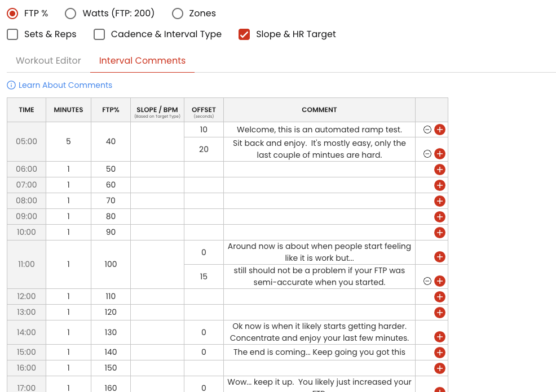Enable the Sets & Reps checkbox
The width and height of the screenshot is (556, 392).
point(12,34)
